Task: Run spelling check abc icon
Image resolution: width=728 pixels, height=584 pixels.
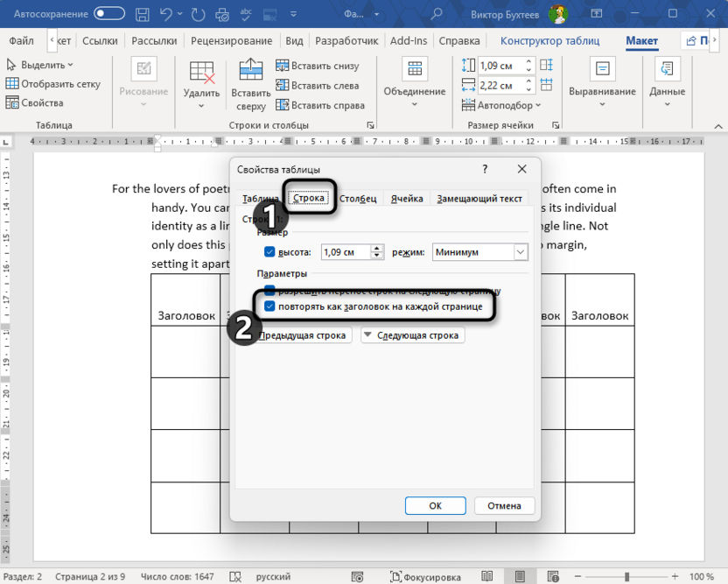Action: [x=246, y=14]
